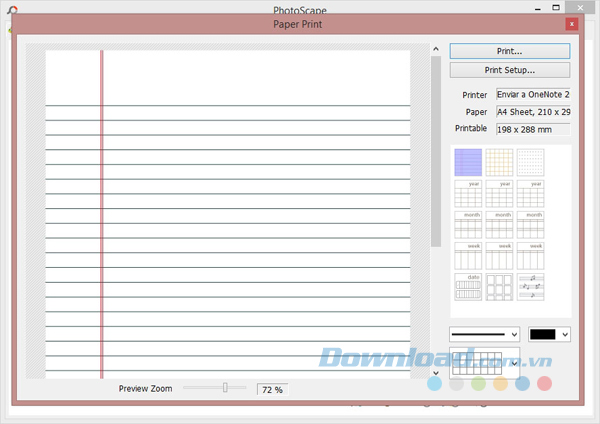Screen dimensions: 600x424
Task: Select the middle week planner template
Action: coord(499,256)
